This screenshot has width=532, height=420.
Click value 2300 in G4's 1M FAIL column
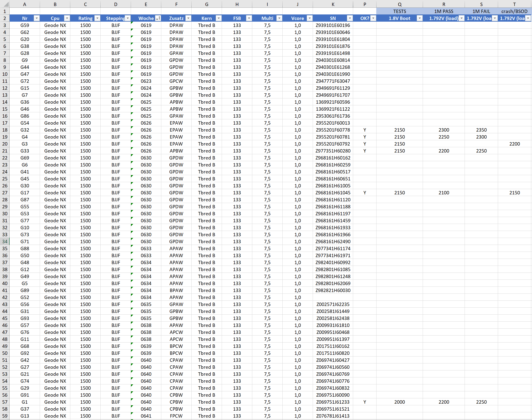[x=481, y=137]
